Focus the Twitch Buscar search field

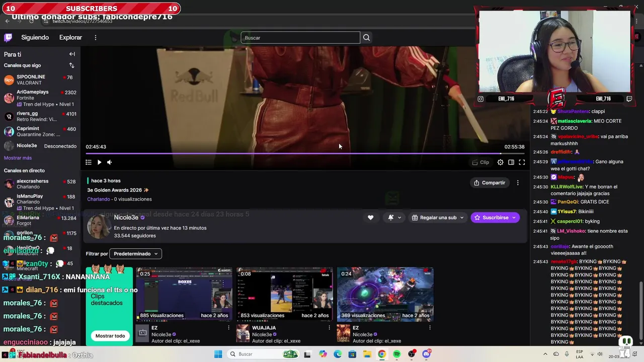[x=300, y=38]
